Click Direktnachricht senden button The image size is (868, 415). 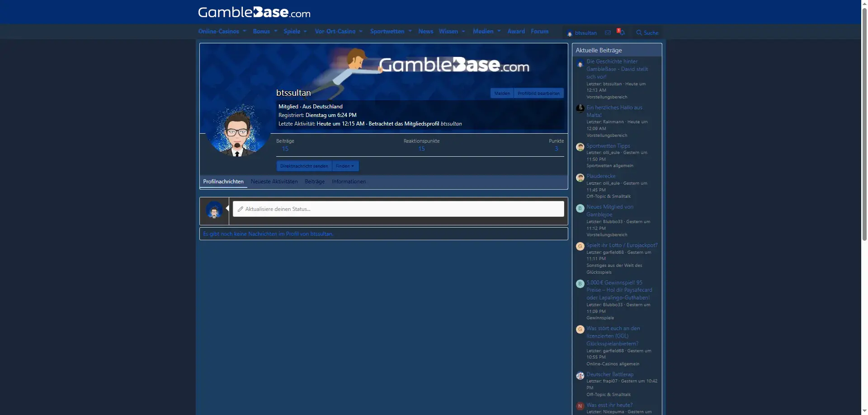click(x=304, y=166)
